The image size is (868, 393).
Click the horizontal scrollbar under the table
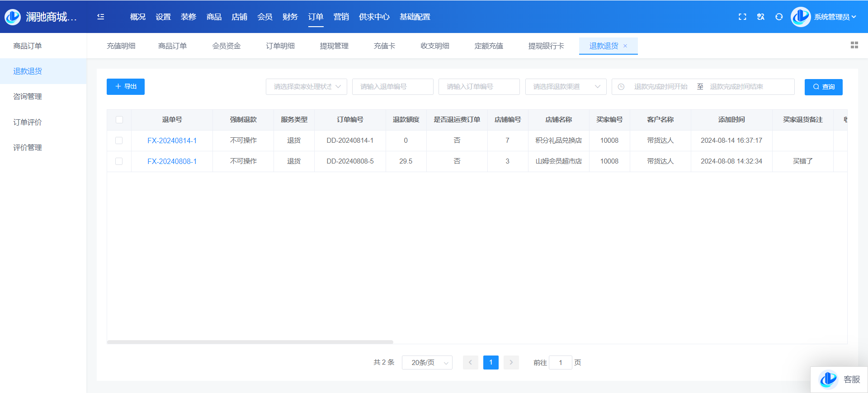click(250, 342)
